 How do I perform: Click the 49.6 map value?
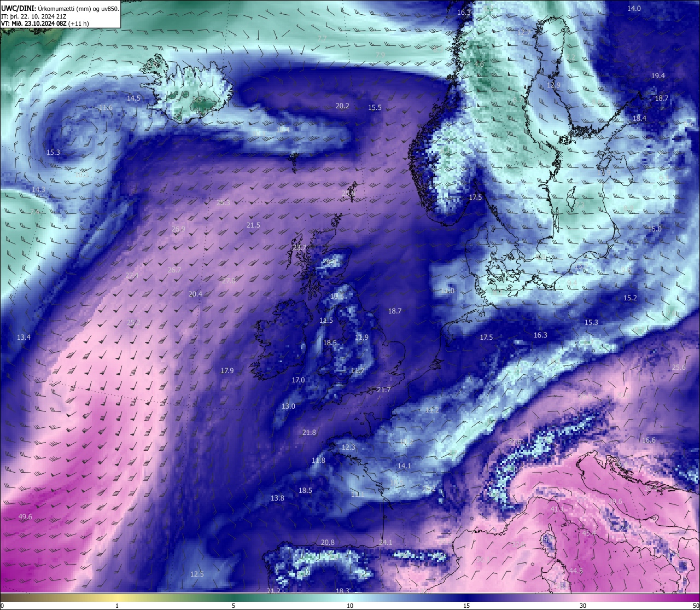click(25, 516)
